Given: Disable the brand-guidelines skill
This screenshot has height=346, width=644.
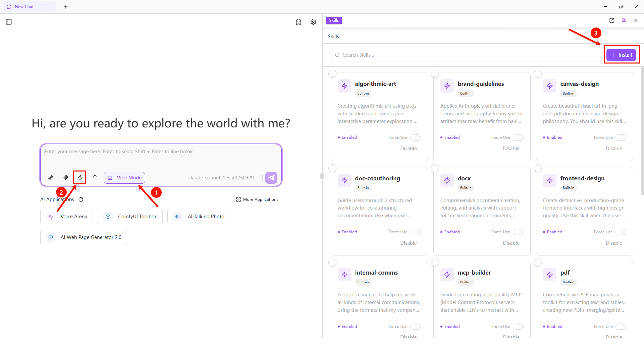Looking at the screenshot, I should (x=511, y=149).
